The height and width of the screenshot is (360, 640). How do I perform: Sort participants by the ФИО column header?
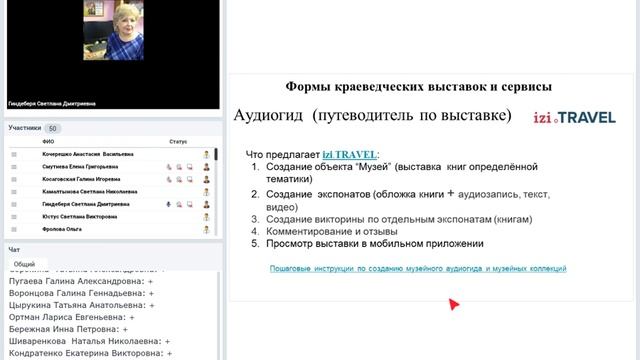pos(48,142)
